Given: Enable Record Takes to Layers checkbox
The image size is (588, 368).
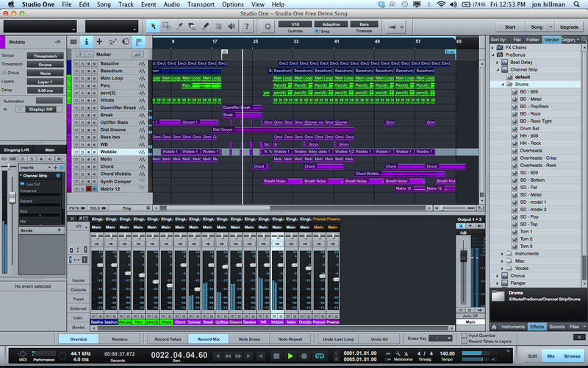Looking at the screenshot, I should [465, 342].
